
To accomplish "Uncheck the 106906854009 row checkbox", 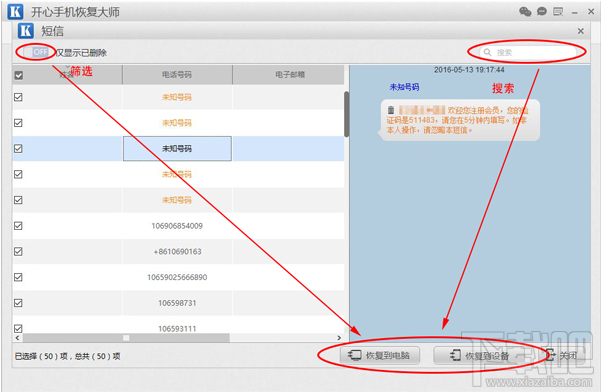I will 18,225.
